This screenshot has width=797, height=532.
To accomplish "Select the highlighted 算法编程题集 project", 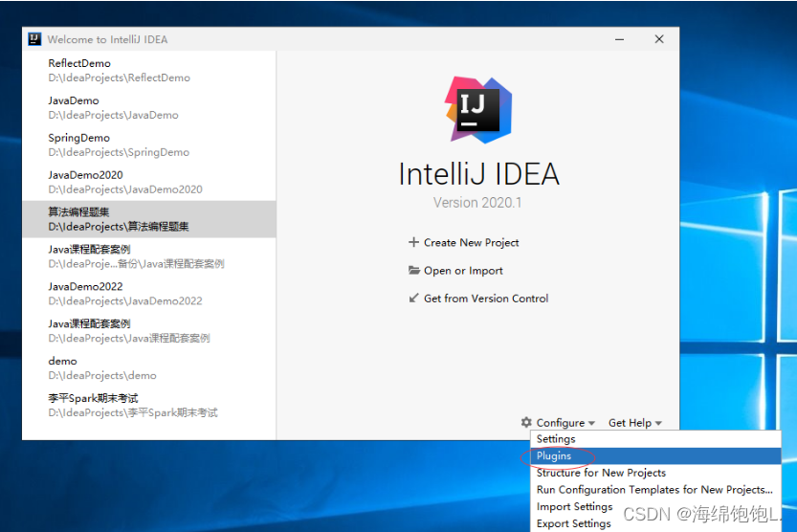I will pyautogui.click(x=149, y=219).
